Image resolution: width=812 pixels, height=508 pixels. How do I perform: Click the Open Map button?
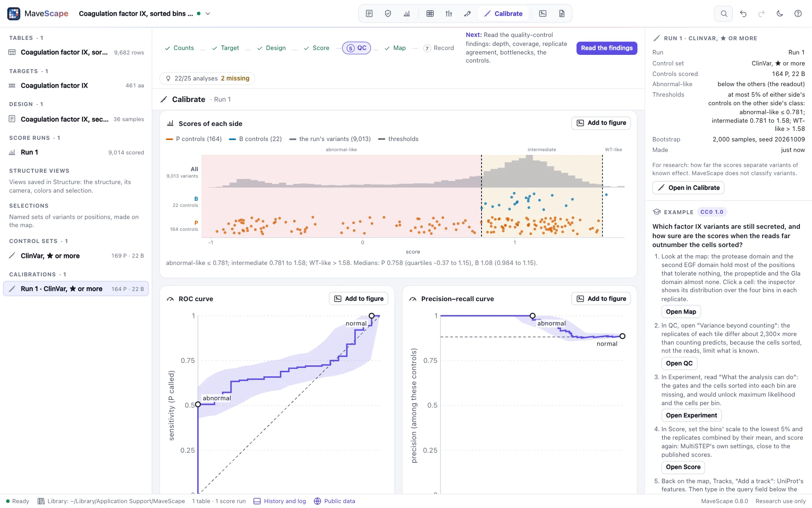coord(681,312)
